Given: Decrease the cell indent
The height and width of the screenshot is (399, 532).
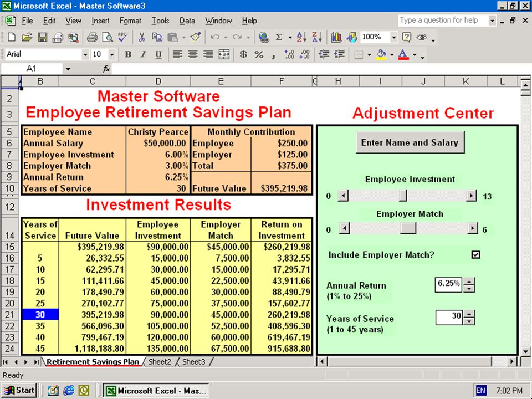Looking at the screenshot, I should coord(324,54).
